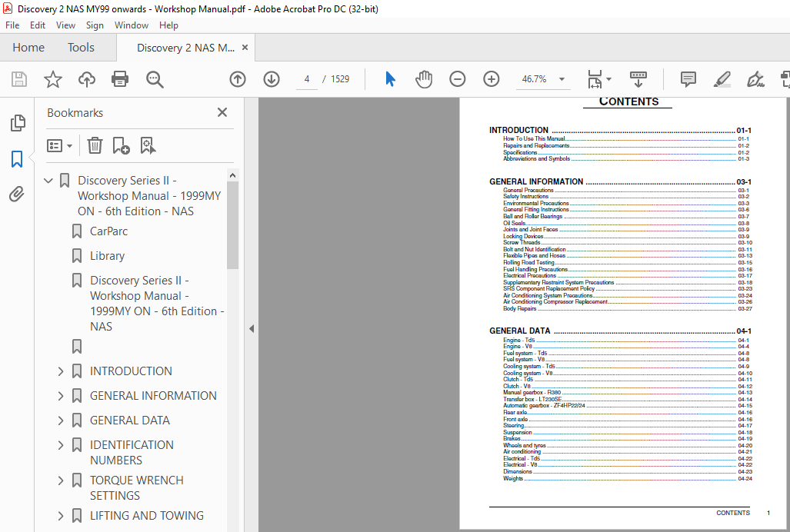790x532 pixels.
Task: Add a comment sticky note
Action: (x=688, y=79)
